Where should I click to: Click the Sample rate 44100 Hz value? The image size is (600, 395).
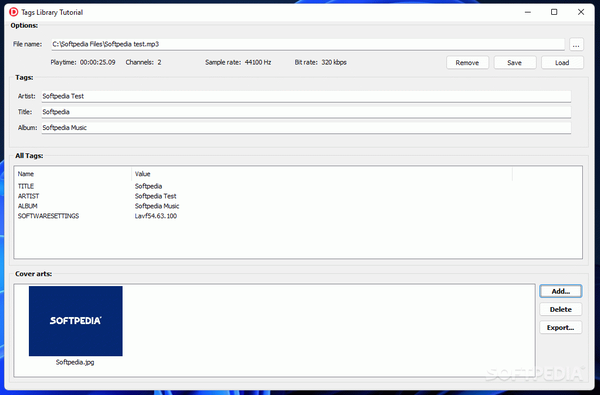point(258,62)
